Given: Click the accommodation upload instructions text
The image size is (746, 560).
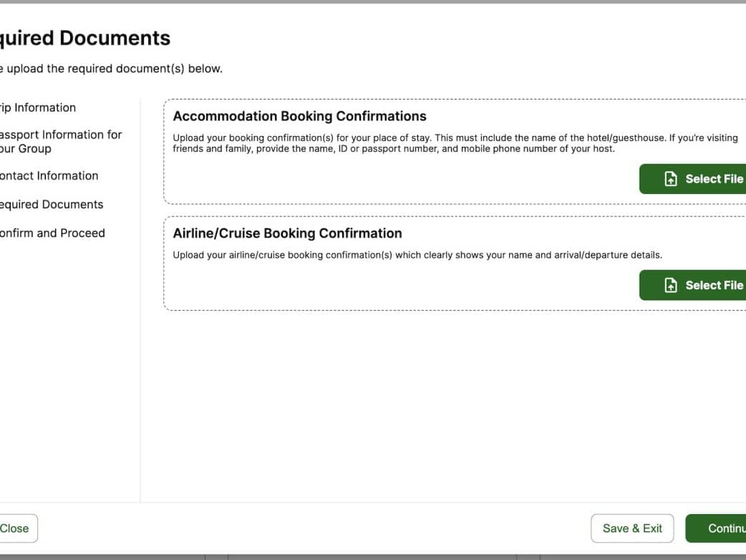Looking at the screenshot, I should click(x=455, y=143).
